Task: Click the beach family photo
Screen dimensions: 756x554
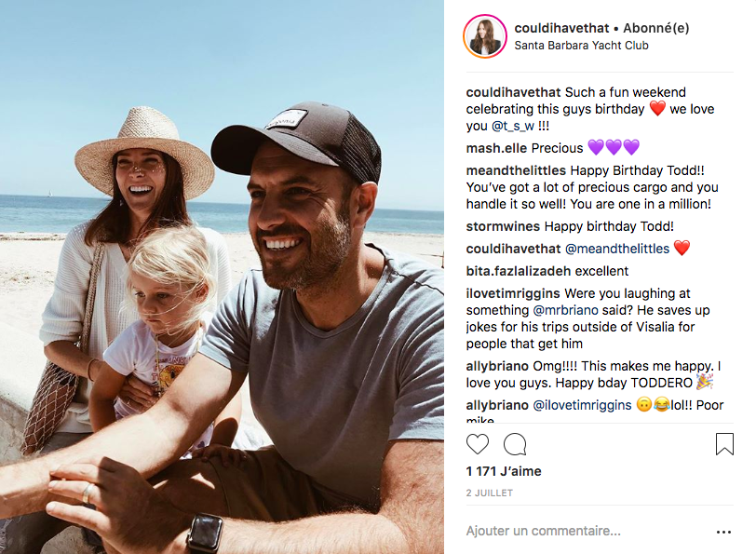Action: [222, 277]
